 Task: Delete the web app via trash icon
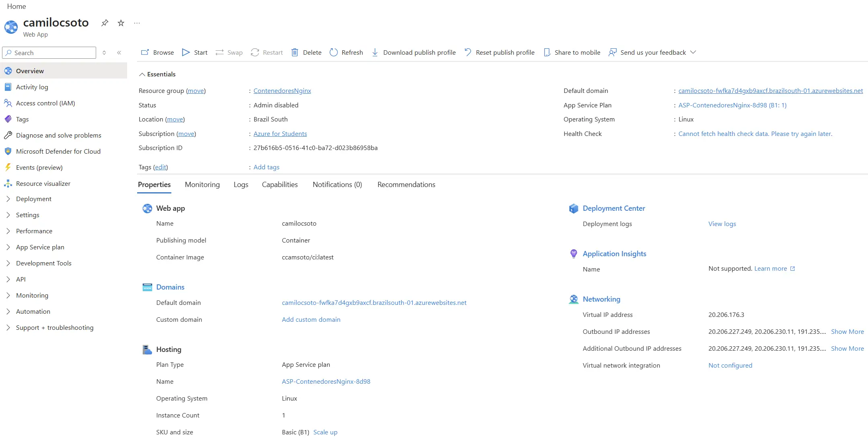pos(295,52)
